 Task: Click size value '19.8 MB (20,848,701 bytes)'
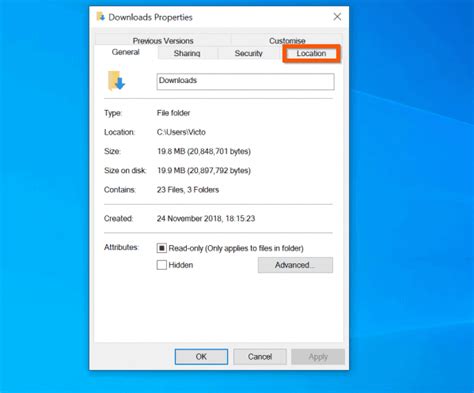(x=204, y=152)
